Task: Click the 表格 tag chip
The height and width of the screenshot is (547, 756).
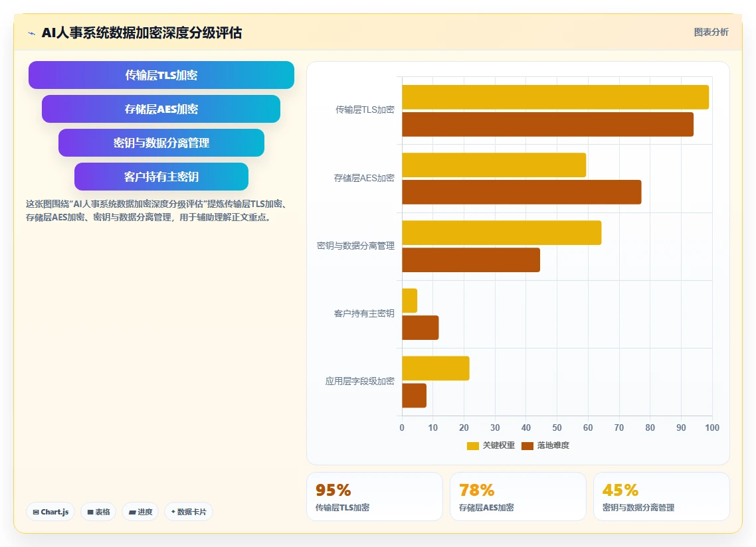Action: 98,512
